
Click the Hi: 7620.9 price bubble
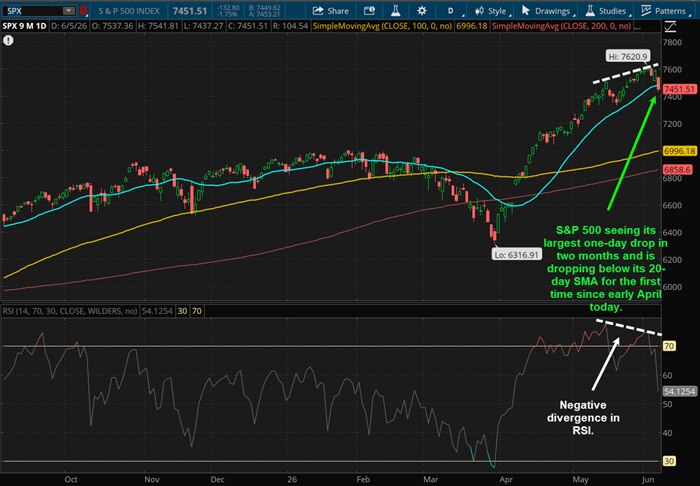click(628, 57)
